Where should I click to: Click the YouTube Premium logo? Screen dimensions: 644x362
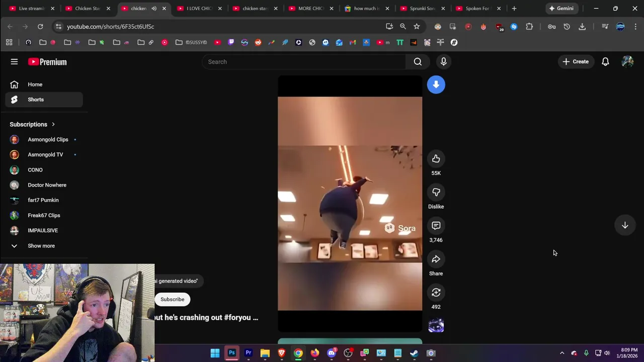[47, 62]
